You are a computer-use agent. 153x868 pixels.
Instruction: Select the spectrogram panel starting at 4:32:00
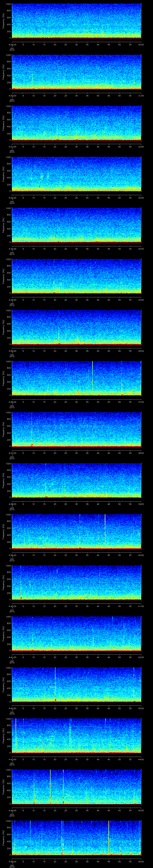click(x=76, y=174)
